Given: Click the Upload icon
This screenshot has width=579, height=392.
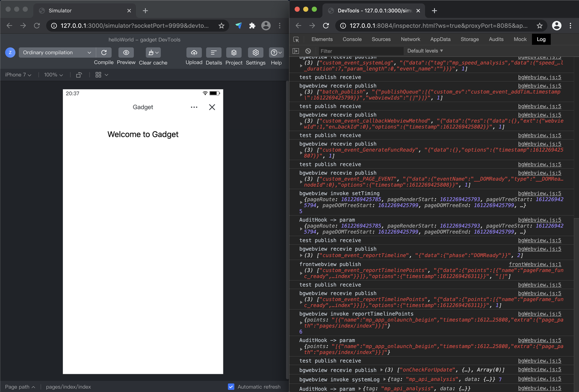Looking at the screenshot, I should [194, 52].
